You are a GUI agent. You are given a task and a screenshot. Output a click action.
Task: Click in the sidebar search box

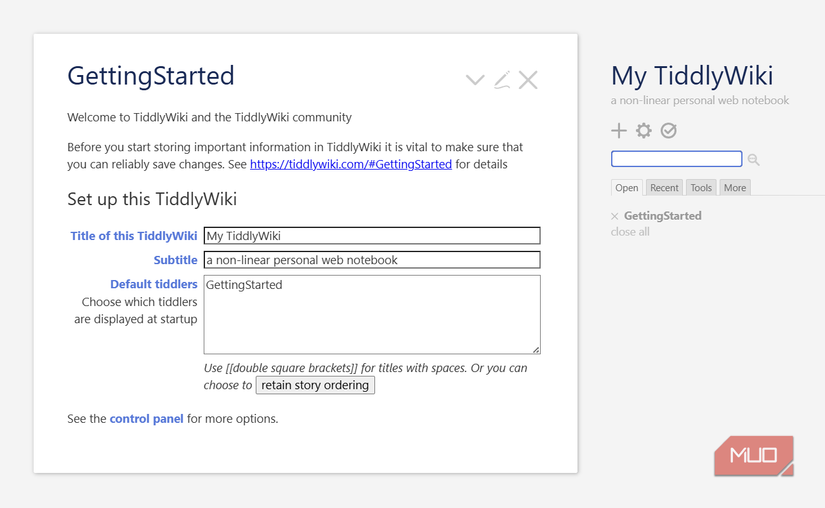coord(676,159)
